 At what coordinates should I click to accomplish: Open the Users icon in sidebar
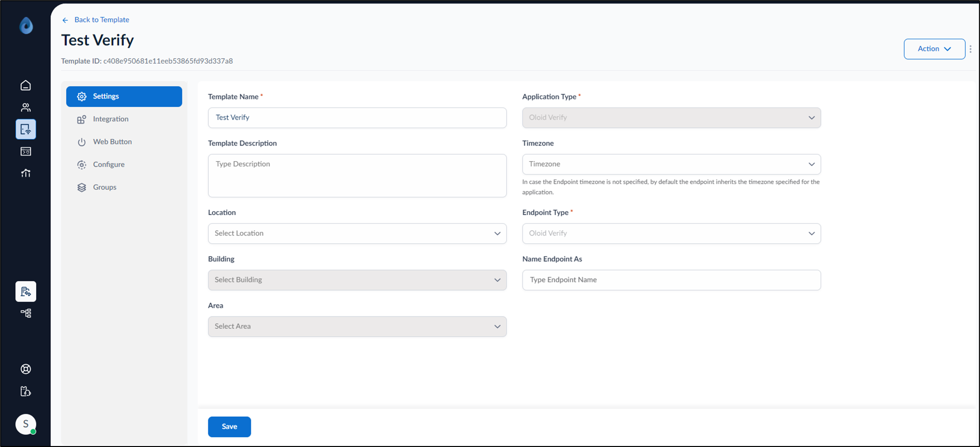[x=26, y=107]
